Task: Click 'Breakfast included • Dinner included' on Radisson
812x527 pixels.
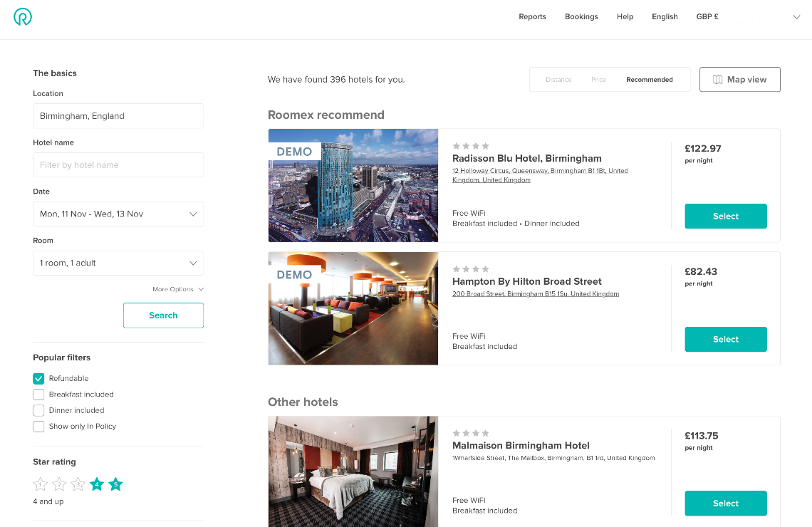Action: tap(516, 224)
